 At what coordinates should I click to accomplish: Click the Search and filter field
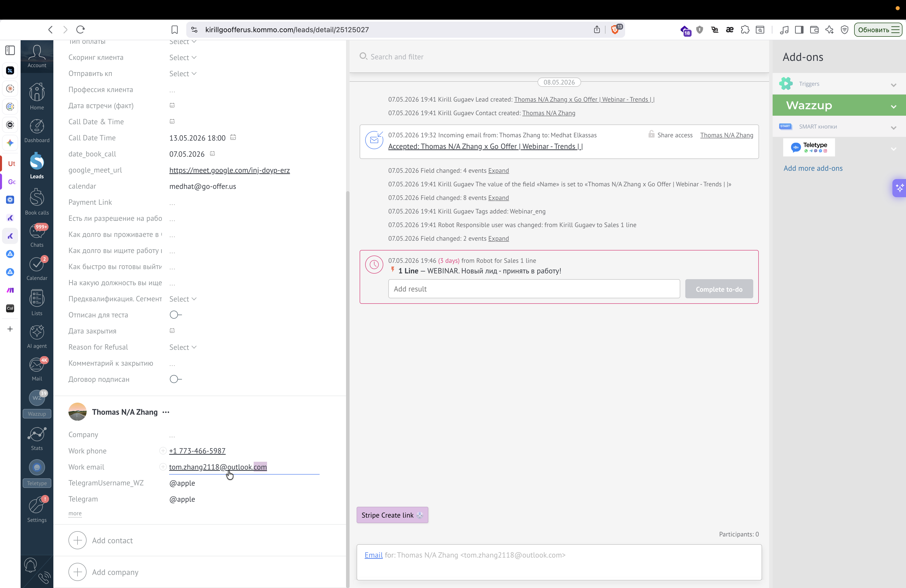pos(559,57)
